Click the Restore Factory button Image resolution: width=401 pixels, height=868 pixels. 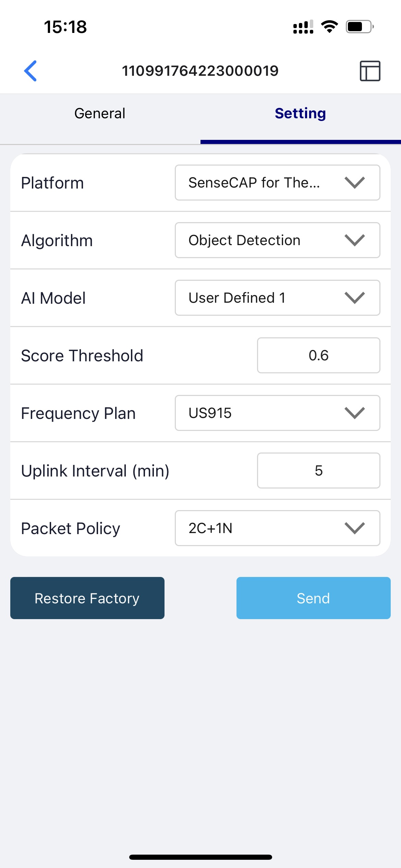tap(87, 598)
